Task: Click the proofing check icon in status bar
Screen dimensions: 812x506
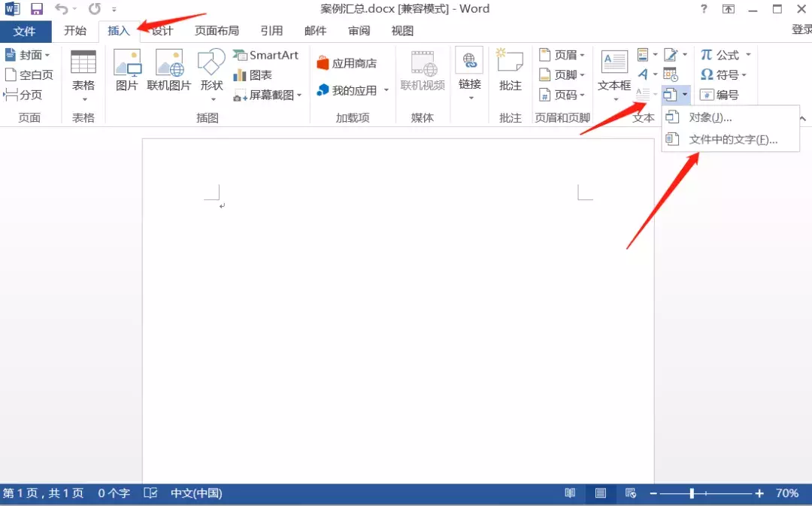Action: point(150,493)
